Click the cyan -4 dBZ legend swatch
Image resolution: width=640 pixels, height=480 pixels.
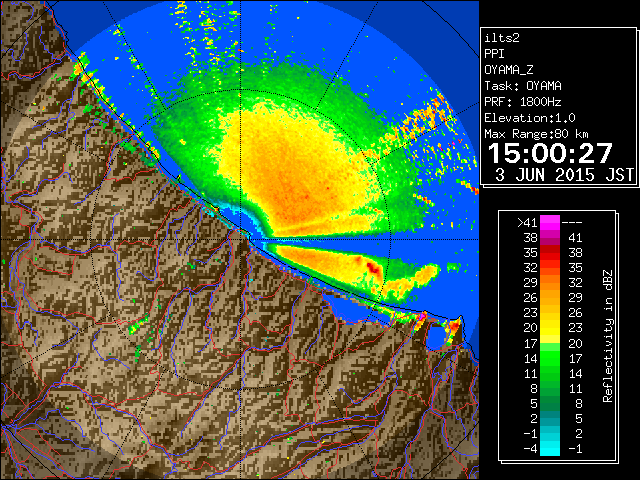click(x=550, y=448)
